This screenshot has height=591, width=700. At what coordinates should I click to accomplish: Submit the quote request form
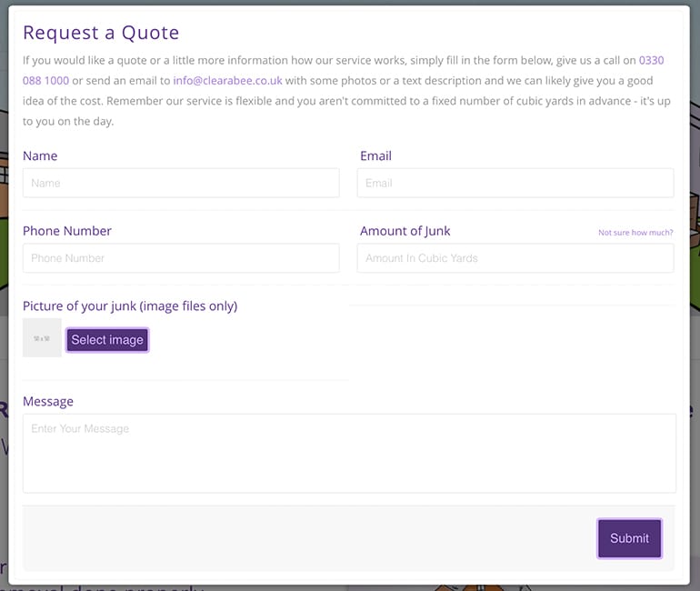point(629,538)
